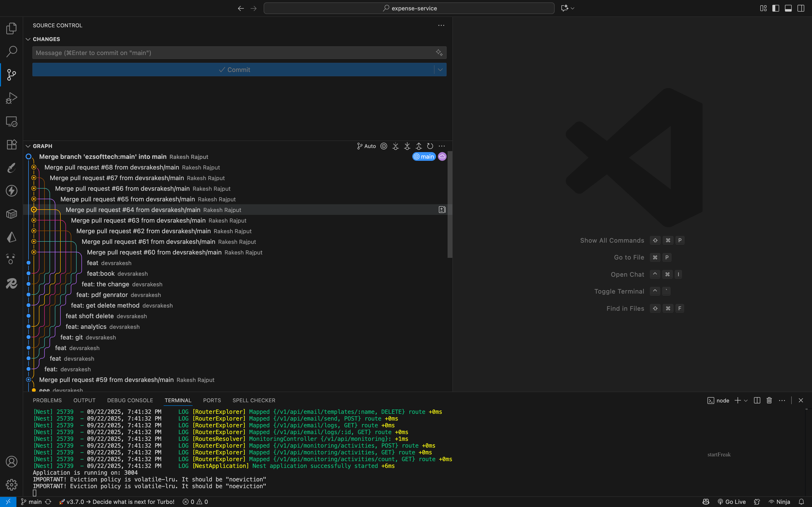This screenshot has height=507, width=812.
Task: Open the Search view in the activity bar
Action: pos(11,52)
